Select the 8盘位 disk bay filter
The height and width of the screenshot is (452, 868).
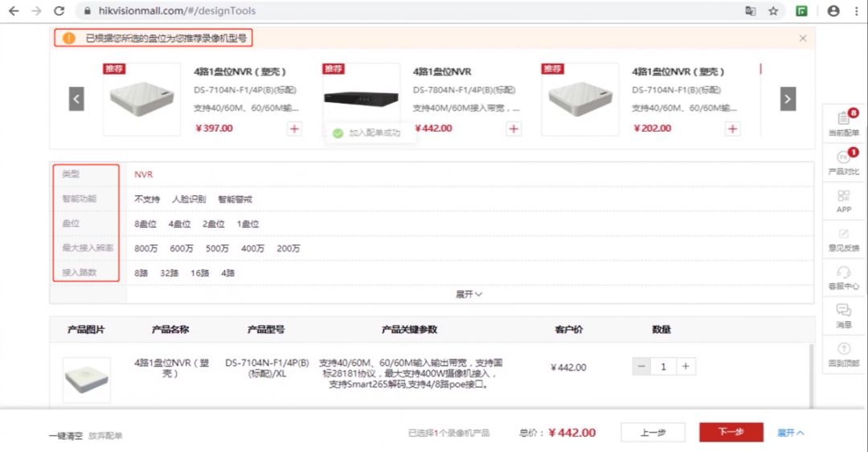[145, 224]
